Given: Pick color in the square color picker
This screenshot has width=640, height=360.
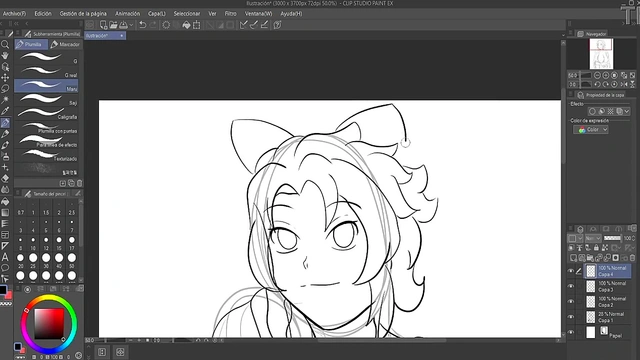Looking at the screenshot, I should pyautogui.click(x=49, y=323).
